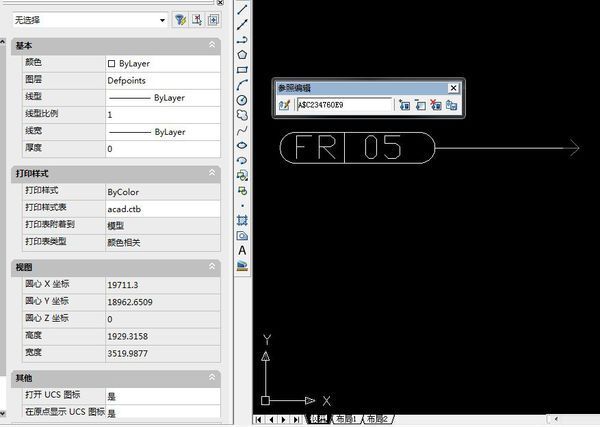Select the Line drawing tool

pos(242,8)
